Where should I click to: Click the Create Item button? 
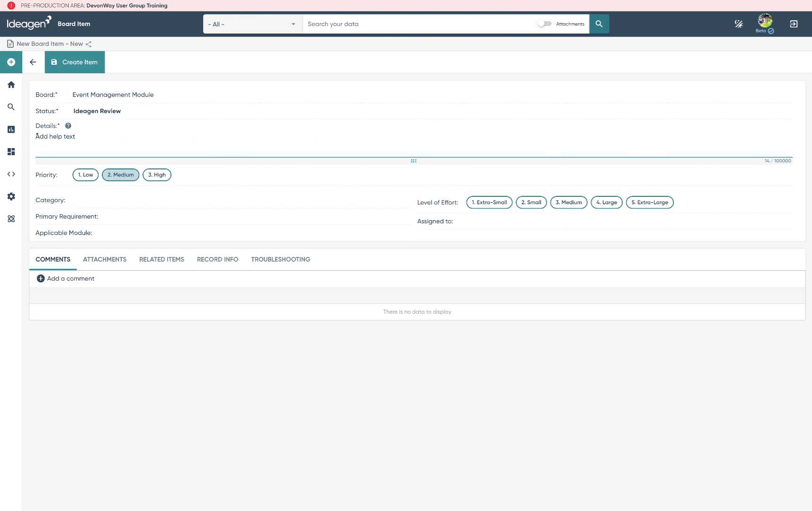click(75, 62)
